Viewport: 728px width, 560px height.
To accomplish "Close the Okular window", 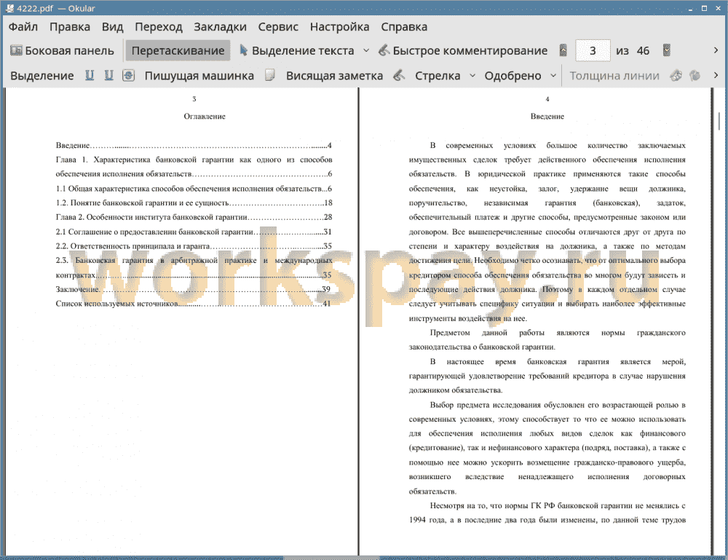I will [x=717, y=8].
